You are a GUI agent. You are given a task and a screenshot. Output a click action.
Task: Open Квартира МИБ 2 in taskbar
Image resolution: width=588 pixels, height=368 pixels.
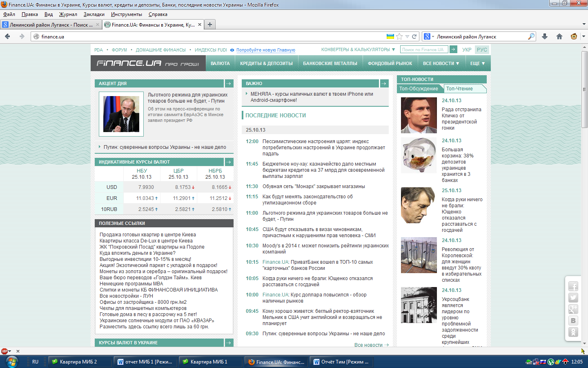80,362
